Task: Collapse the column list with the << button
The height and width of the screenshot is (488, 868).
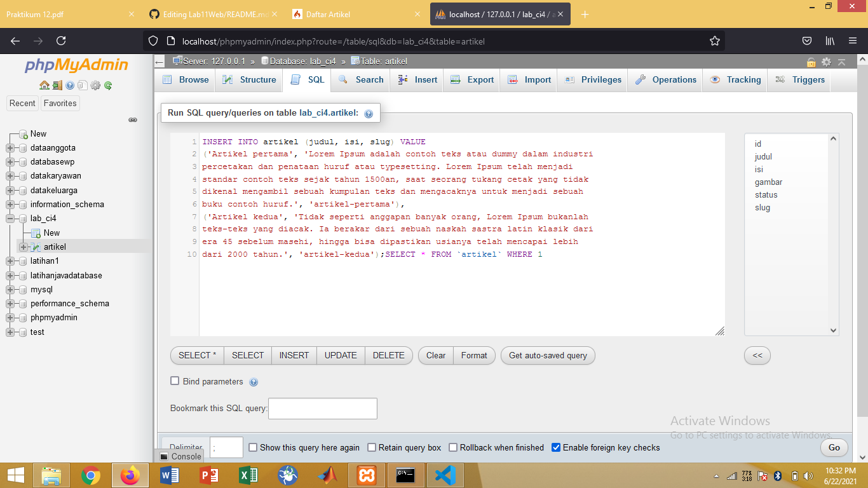Action: click(757, 355)
